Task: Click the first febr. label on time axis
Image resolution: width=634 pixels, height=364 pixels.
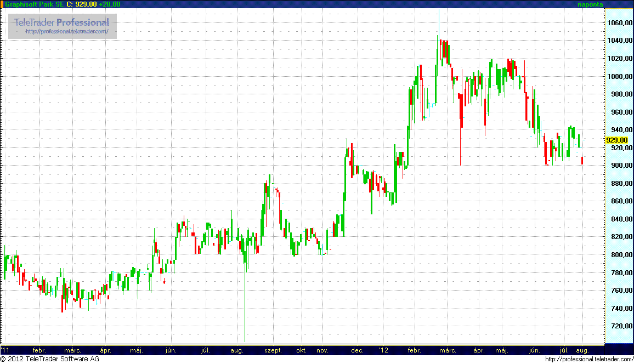Action: coord(39,350)
